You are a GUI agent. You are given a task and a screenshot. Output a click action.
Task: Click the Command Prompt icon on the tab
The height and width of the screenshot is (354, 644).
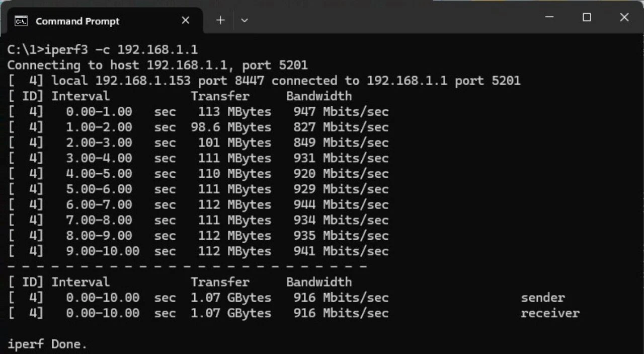click(x=21, y=21)
